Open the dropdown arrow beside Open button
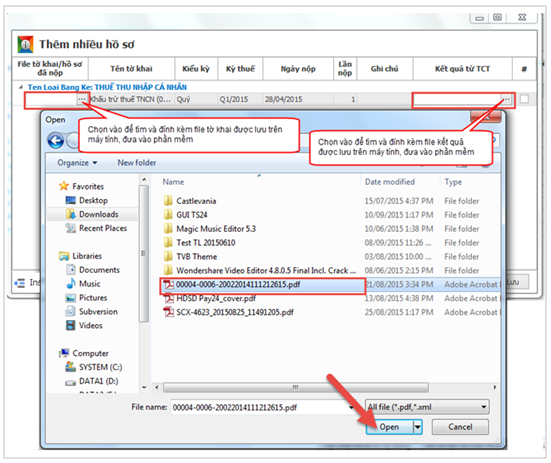 (x=417, y=427)
